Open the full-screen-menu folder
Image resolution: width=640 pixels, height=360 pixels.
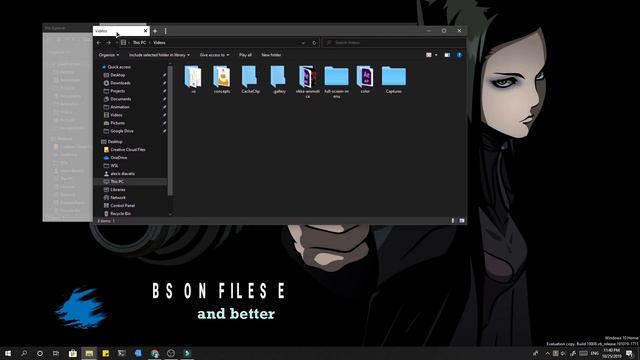336,82
